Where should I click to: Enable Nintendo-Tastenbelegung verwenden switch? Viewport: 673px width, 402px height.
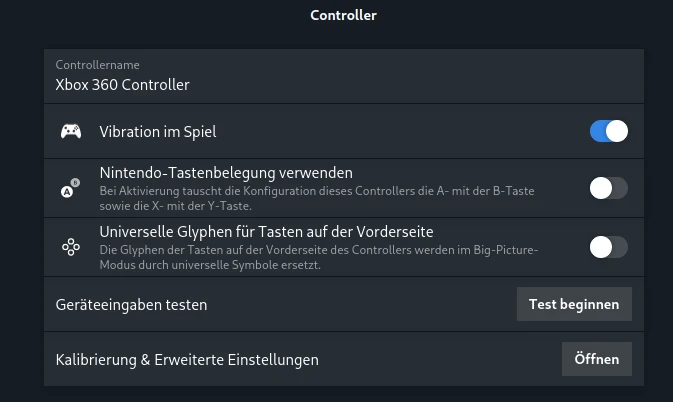[609, 188]
